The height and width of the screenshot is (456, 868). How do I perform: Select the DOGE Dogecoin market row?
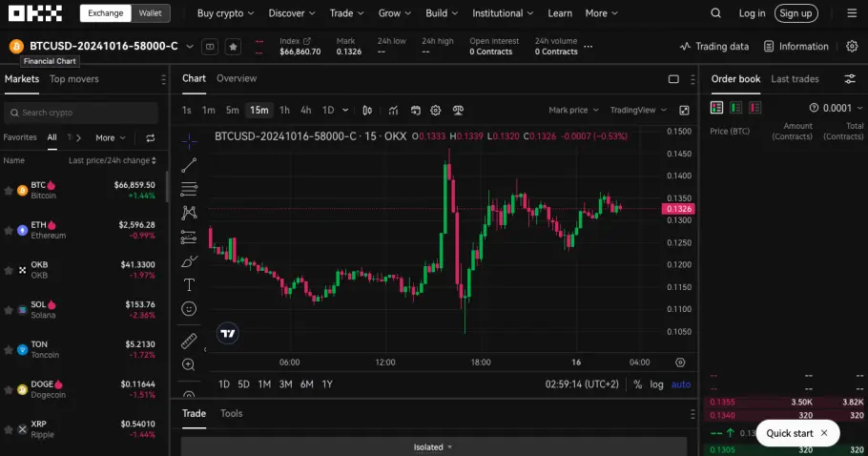83,389
